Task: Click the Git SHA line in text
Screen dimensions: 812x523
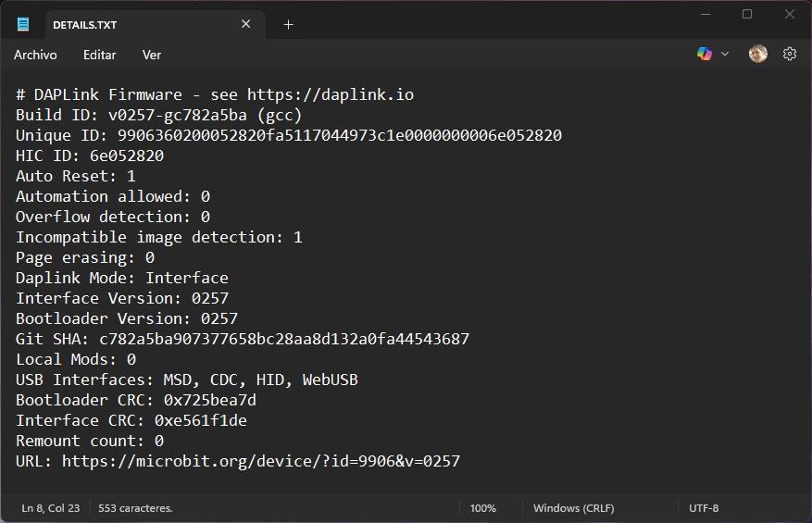Action: coord(242,339)
